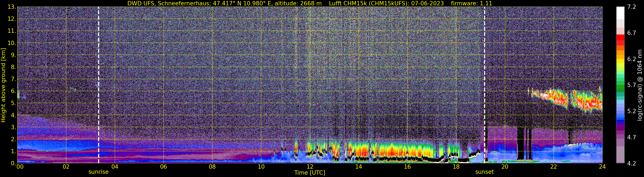Click the height axis tick '2.'
The height and width of the screenshot is (177, 644).
click(13, 139)
